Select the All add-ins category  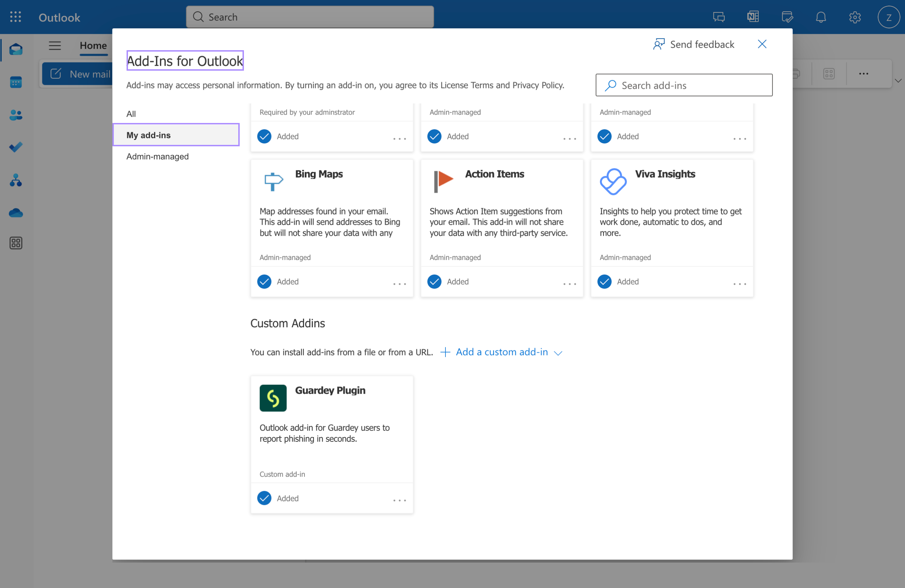[x=131, y=114]
